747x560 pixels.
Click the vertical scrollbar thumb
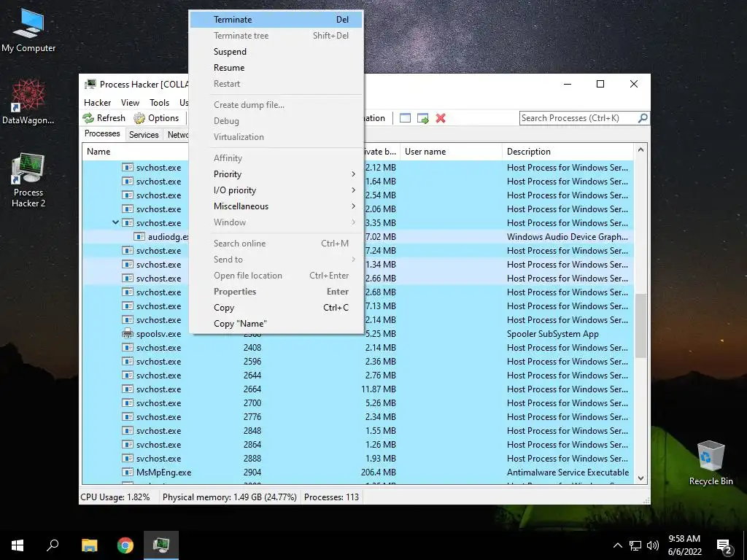pos(640,325)
